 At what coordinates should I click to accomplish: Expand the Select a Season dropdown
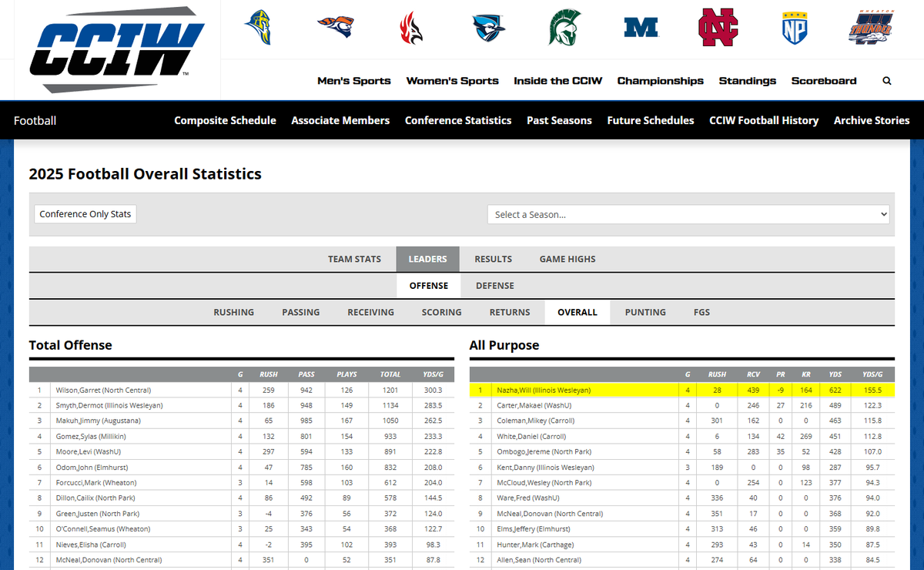[688, 214]
